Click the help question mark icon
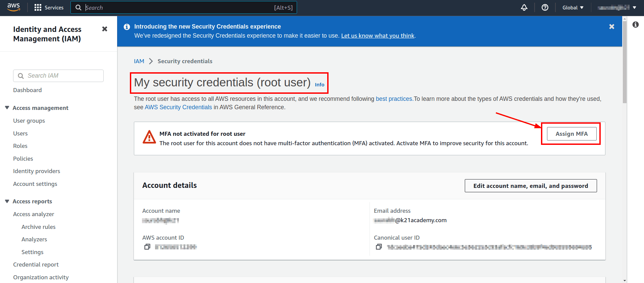Viewport: 644px width, 283px height. coord(545,7)
